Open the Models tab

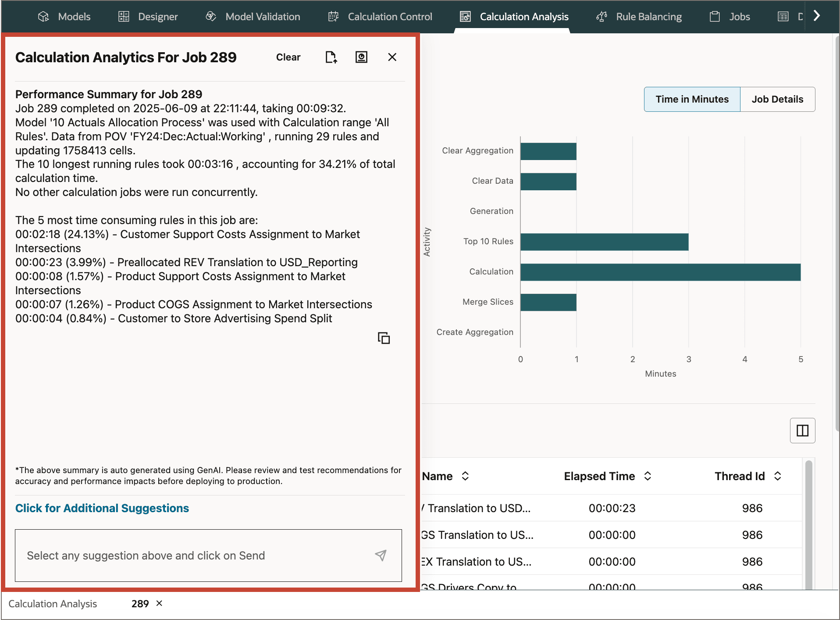click(64, 17)
